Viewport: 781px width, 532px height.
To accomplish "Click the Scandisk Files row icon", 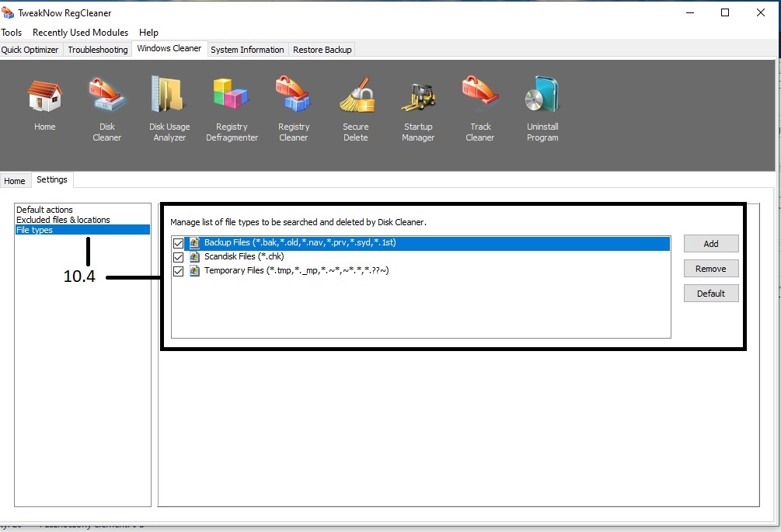I will pos(195,257).
